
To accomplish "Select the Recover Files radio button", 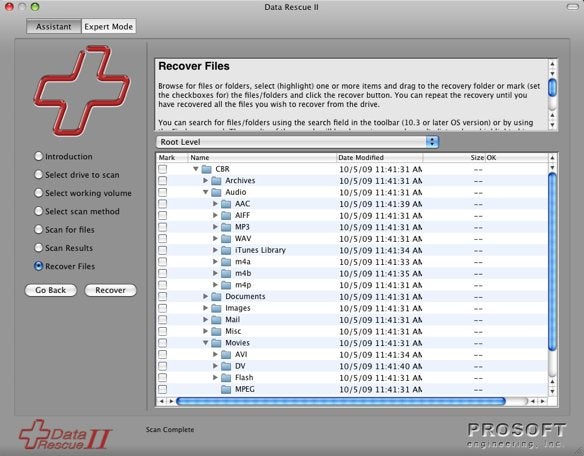I will pyautogui.click(x=38, y=266).
